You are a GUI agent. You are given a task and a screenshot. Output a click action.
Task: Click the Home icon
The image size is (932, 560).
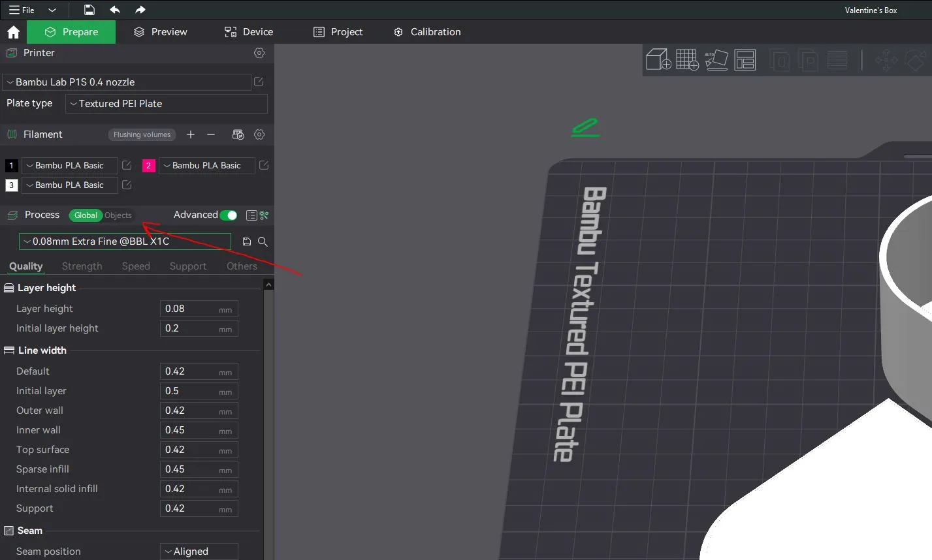13,32
